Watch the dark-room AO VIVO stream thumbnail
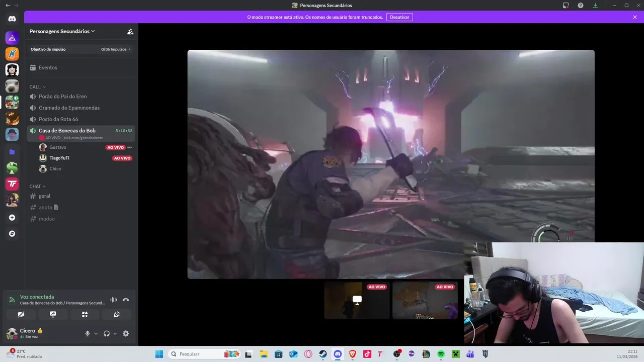 point(357,300)
